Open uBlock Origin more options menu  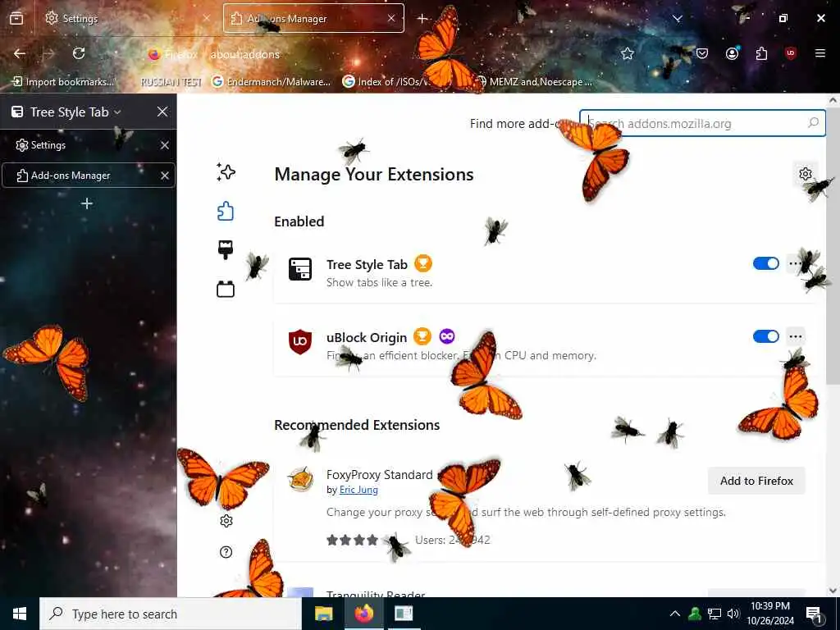pos(795,336)
